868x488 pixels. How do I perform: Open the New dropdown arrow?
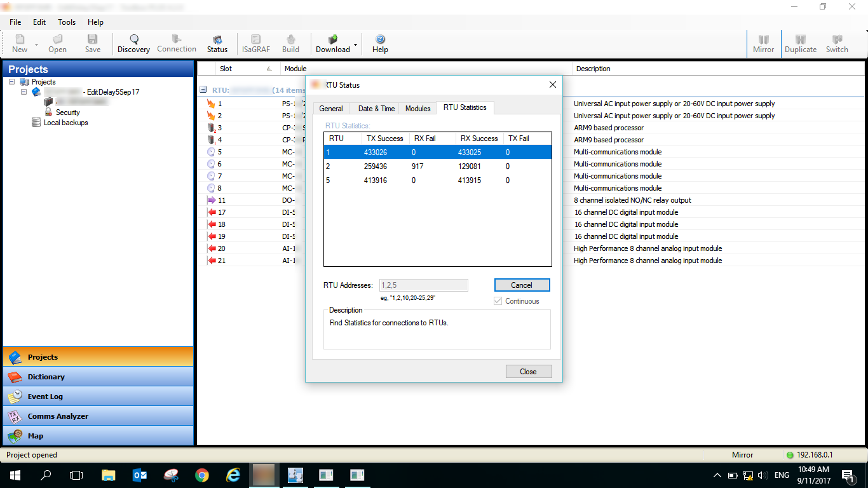click(x=36, y=44)
